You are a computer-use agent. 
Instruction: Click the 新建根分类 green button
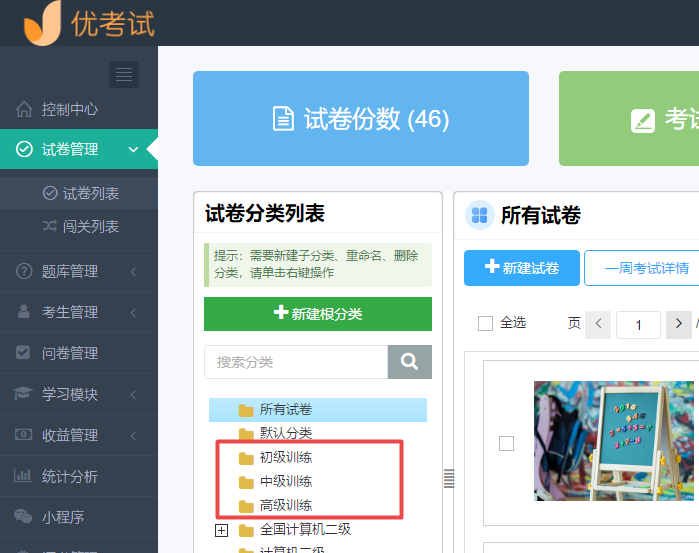tap(318, 314)
